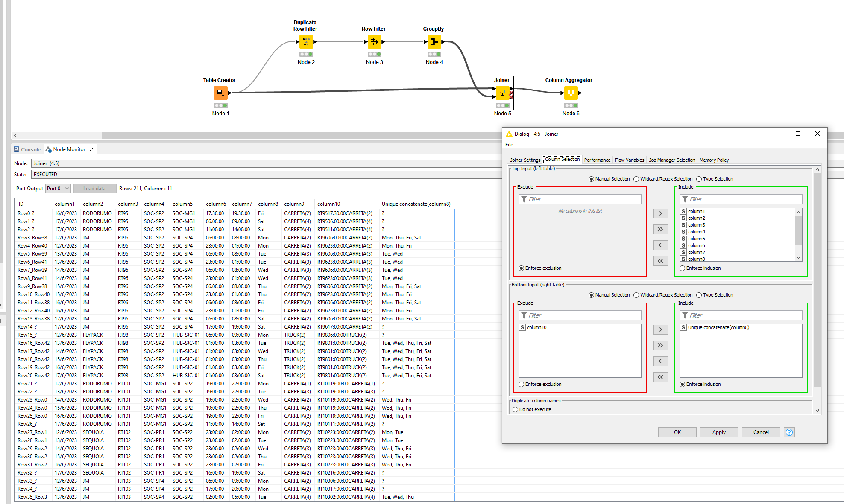The image size is (844, 504).
Task: Focus the top Exclude filter field
Action: [580, 199]
